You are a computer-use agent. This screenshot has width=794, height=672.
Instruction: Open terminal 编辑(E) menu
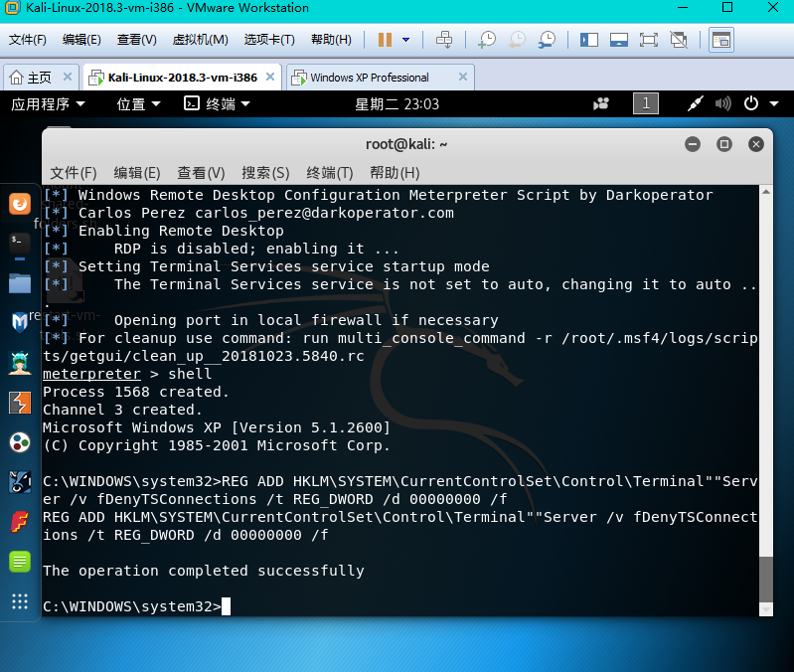tap(137, 173)
